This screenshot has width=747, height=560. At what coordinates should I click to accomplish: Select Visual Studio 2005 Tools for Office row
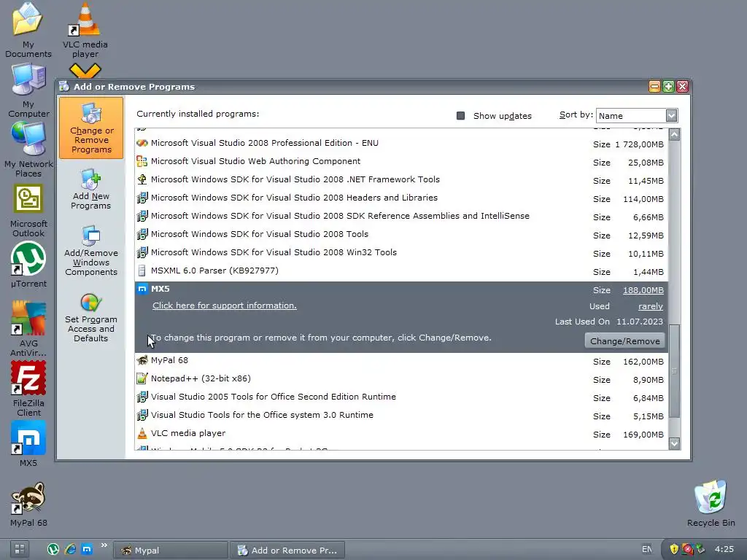[401, 397]
